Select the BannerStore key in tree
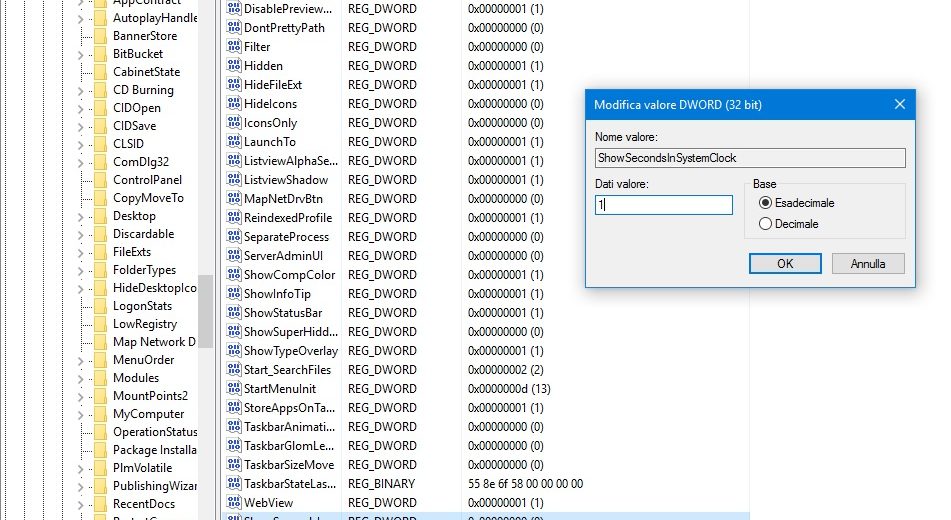The image size is (951, 520). (x=144, y=36)
